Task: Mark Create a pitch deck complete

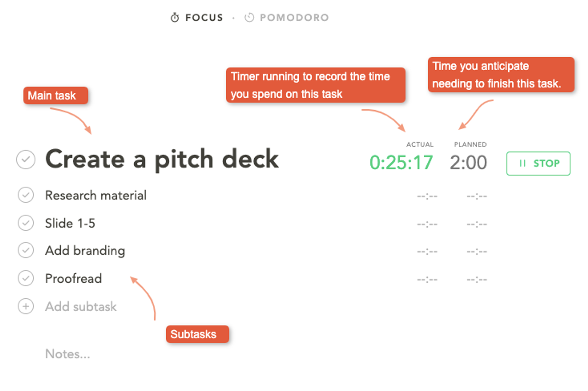Action: click(x=26, y=159)
